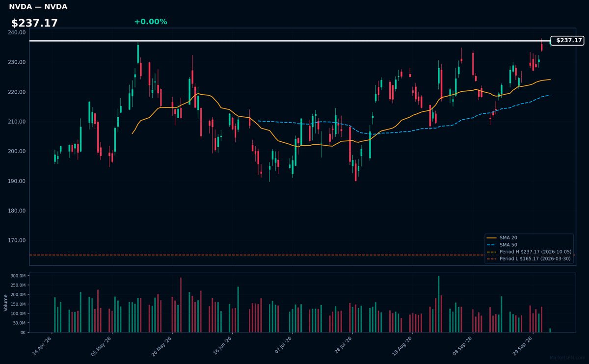Click the 08 Sep '26 date label
589x364 pixels.
[x=461, y=346]
